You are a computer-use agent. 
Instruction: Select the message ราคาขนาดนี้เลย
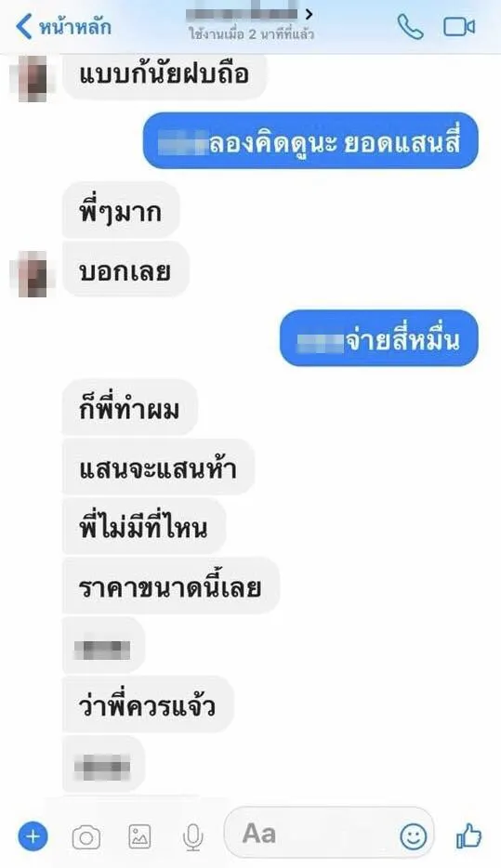pyautogui.click(x=170, y=586)
